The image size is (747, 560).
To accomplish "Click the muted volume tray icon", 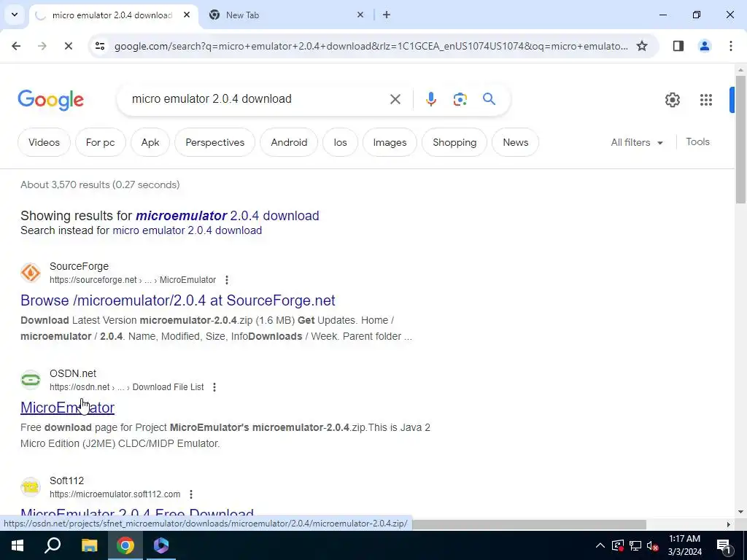I will click(x=653, y=545).
